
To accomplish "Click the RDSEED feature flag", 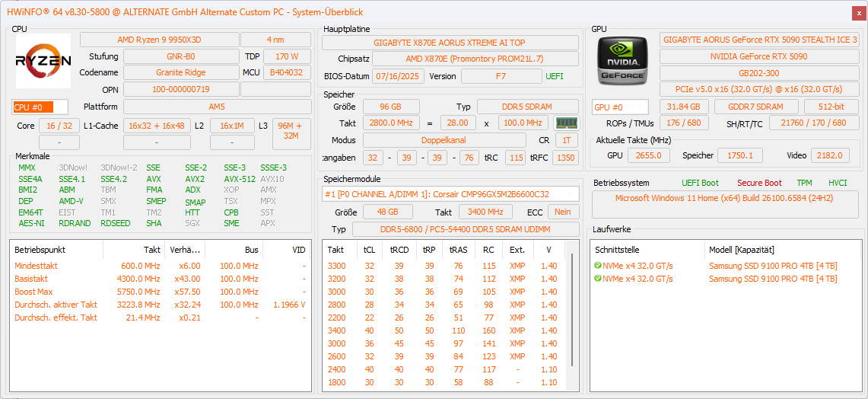I will click(x=117, y=223).
